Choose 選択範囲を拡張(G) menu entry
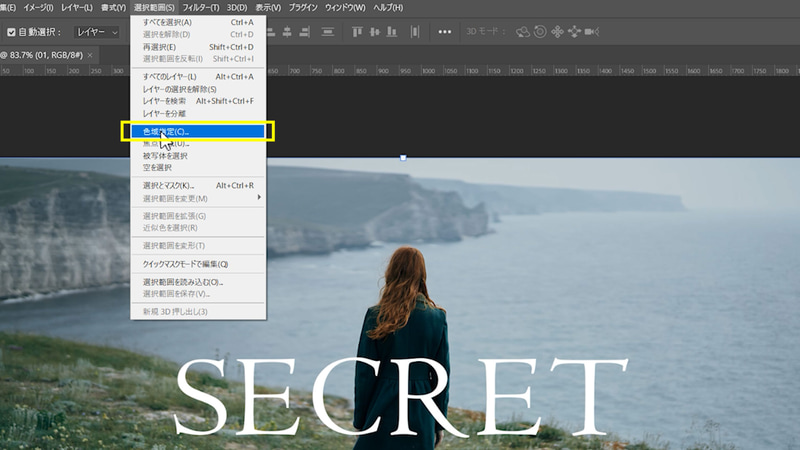Screen dimensions: 800x450 coord(198,216)
